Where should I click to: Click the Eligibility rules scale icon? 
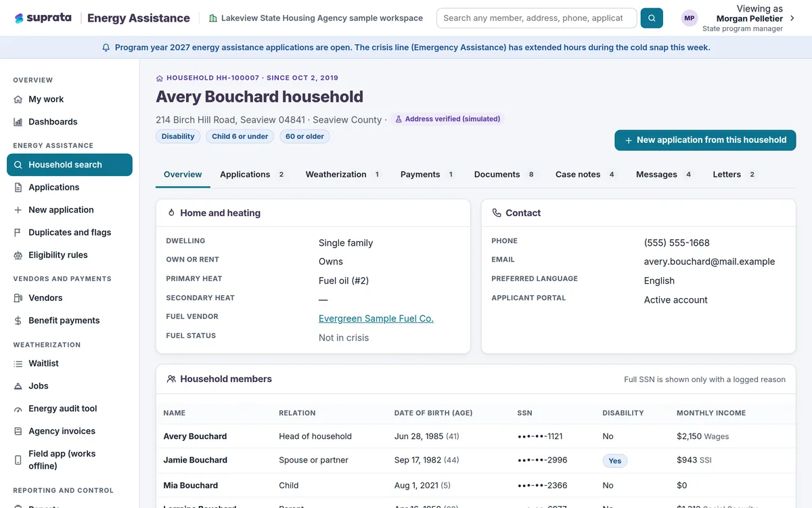click(x=18, y=255)
